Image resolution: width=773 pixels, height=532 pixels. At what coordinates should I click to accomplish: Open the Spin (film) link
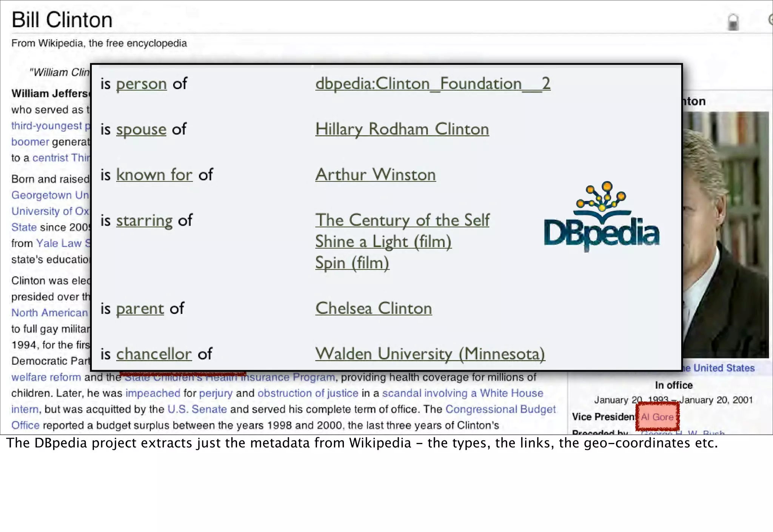coord(352,263)
